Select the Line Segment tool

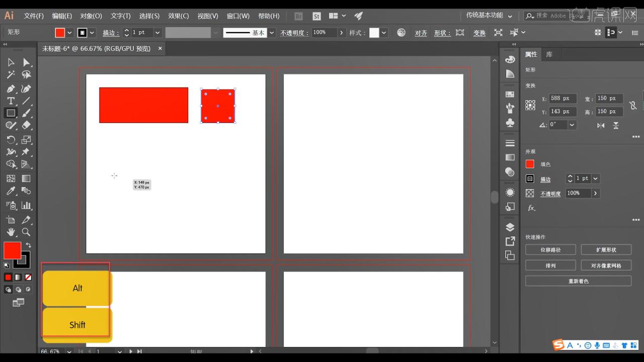coord(27,101)
